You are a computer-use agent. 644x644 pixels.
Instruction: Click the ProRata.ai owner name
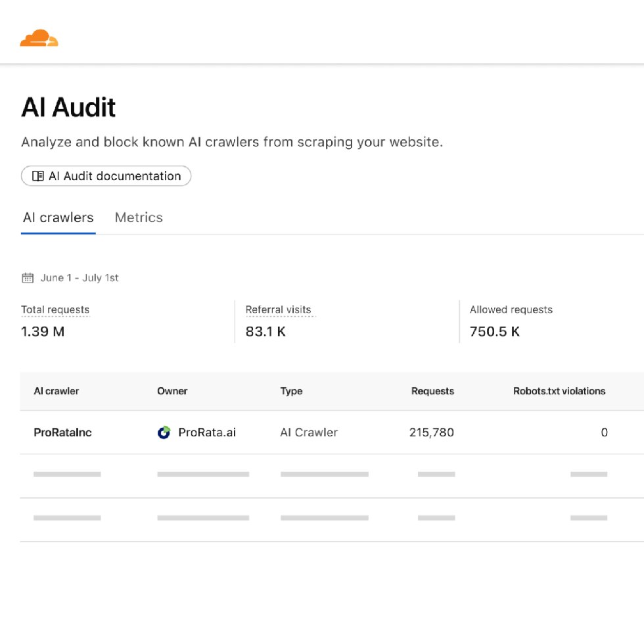point(207,432)
